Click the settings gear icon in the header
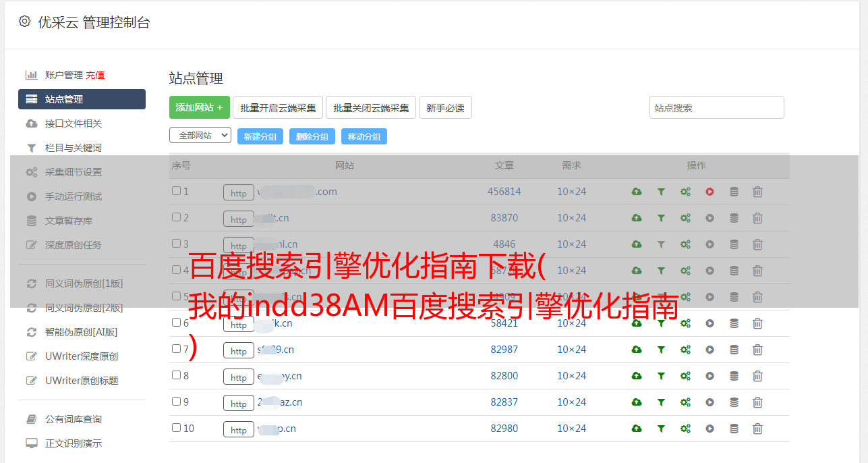Screen dimensions: 868x463 24,22
